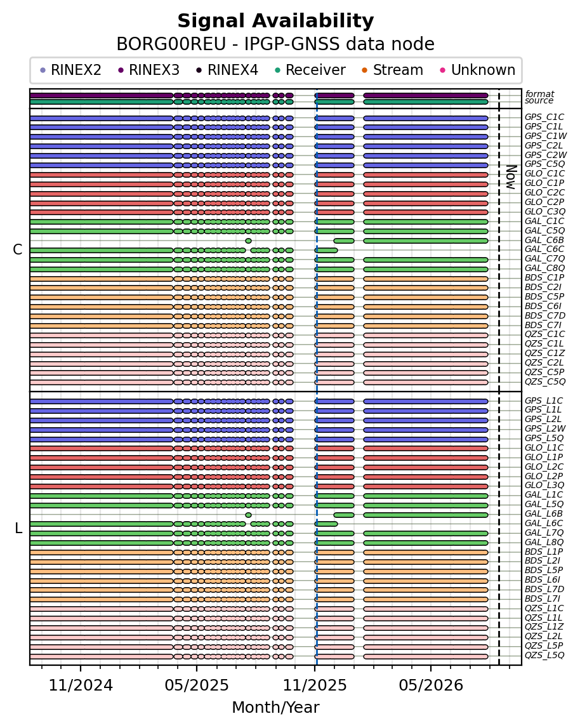Click the Month/Year axis label
The image size is (580, 728).
[276, 708]
